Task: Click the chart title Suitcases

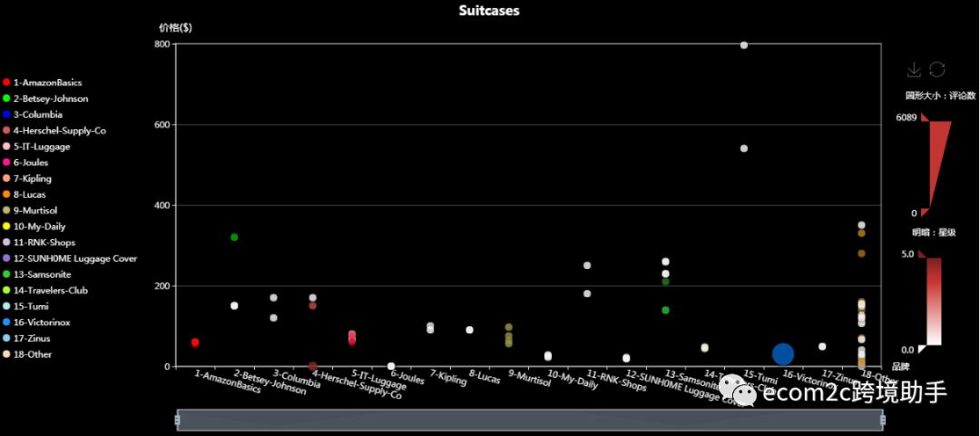Action: point(489,11)
